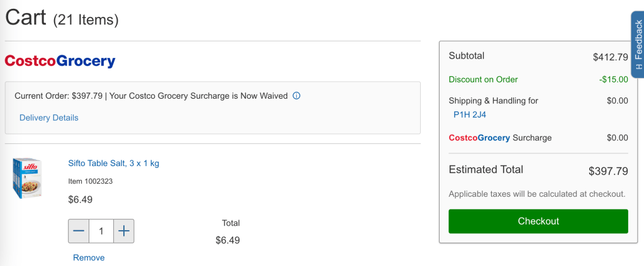Click the CostcoGrocery logo above the order
Image resolution: width=644 pixels, height=266 pixels.
point(60,61)
